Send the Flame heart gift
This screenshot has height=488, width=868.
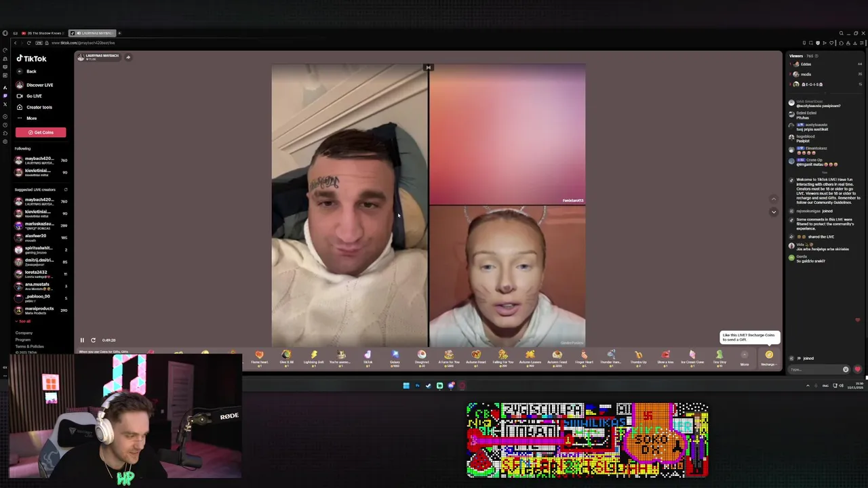pyautogui.click(x=259, y=357)
